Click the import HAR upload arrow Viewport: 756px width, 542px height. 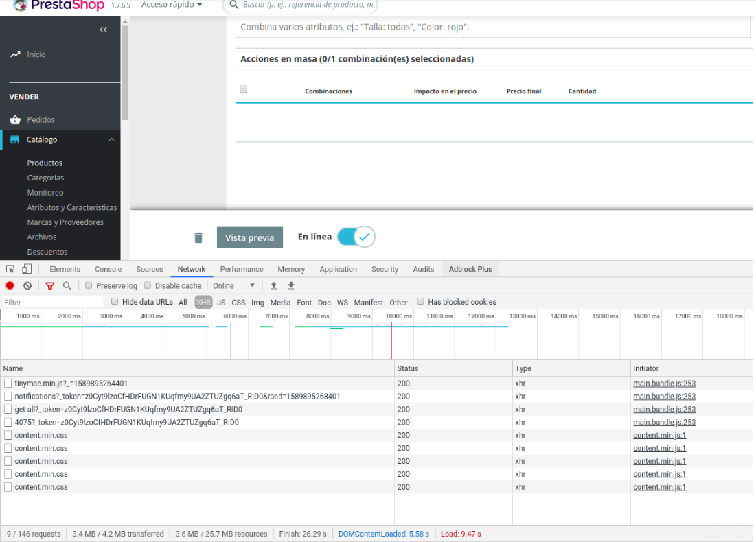pos(273,285)
